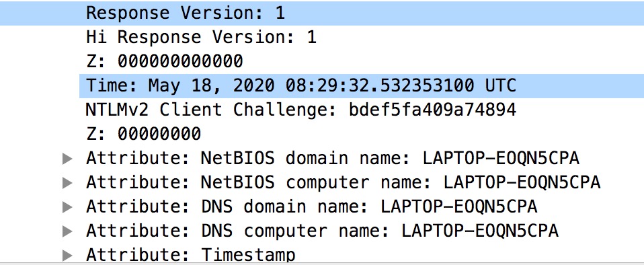Image resolution: width=644 pixels, height=265 pixels.
Task: Select the Attribute: Timestamp text
Action: pos(190,255)
